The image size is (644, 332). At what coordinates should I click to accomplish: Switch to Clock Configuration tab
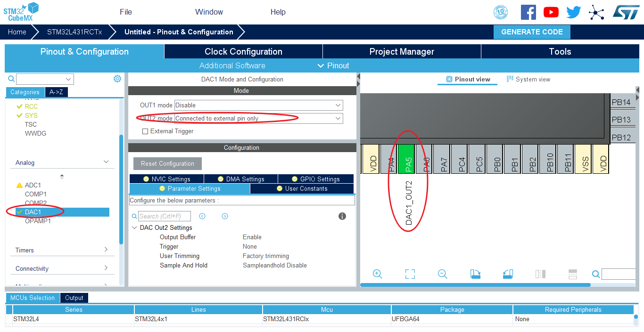(x=243, y=51)
